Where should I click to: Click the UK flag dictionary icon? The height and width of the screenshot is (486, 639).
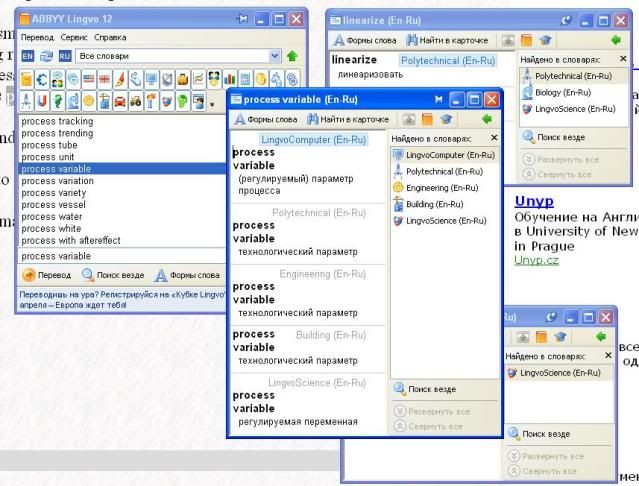click(104, 79)
